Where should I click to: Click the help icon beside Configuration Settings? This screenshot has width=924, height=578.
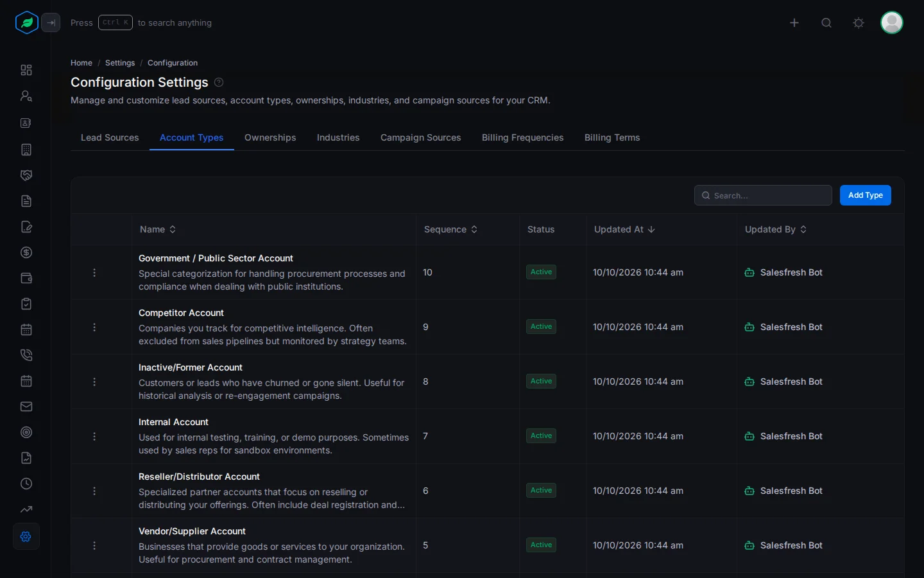pos(219,82)
